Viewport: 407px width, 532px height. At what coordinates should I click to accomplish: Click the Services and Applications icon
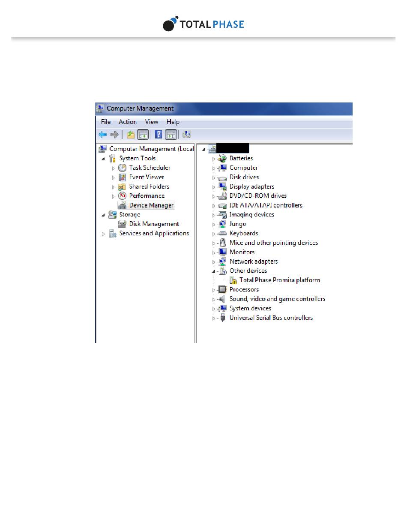(113, 233)
